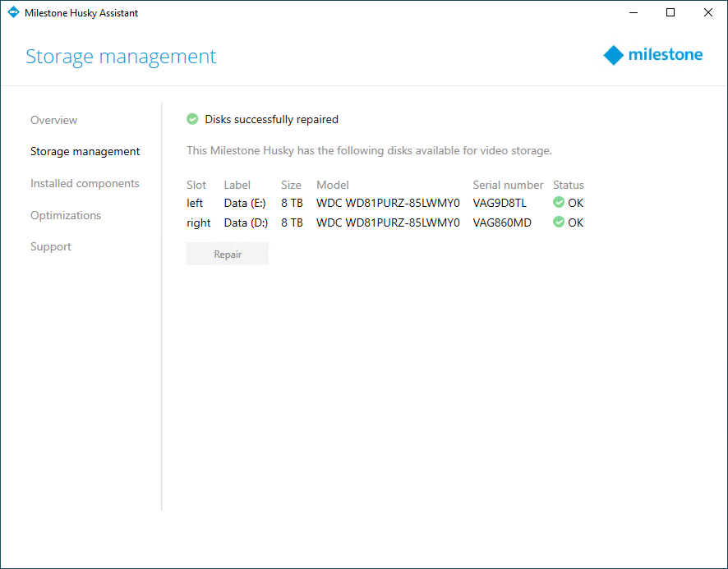Click the Model column header
728x569 pixels.
pyautogui.click(x=333, y=185)
